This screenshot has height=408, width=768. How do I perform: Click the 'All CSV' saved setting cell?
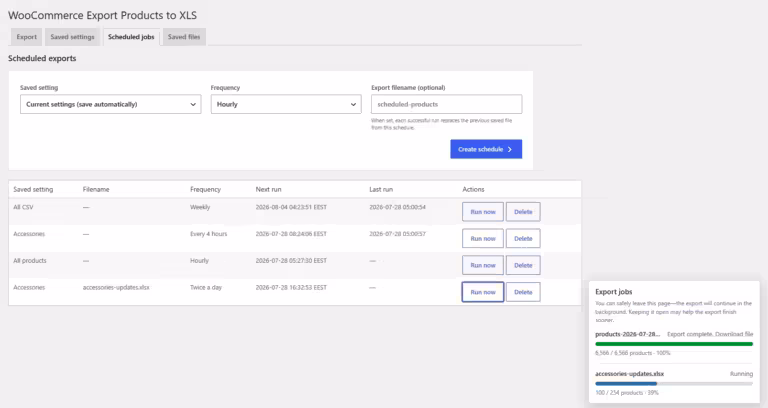[x=23, y=207]
